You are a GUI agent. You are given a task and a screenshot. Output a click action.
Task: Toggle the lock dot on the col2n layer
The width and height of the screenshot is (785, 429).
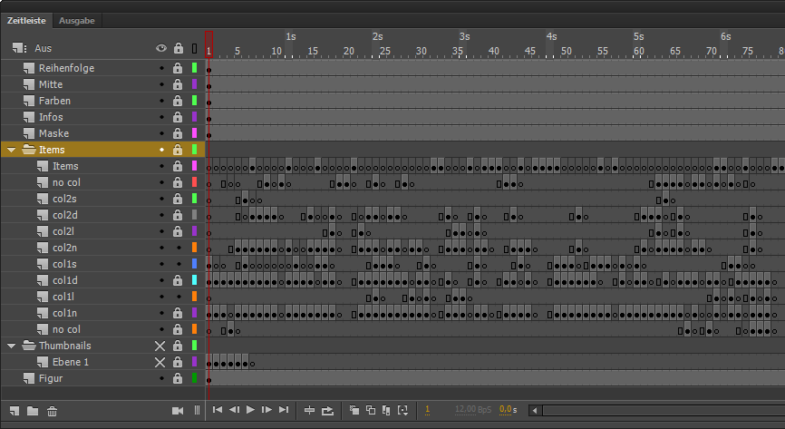178,248
